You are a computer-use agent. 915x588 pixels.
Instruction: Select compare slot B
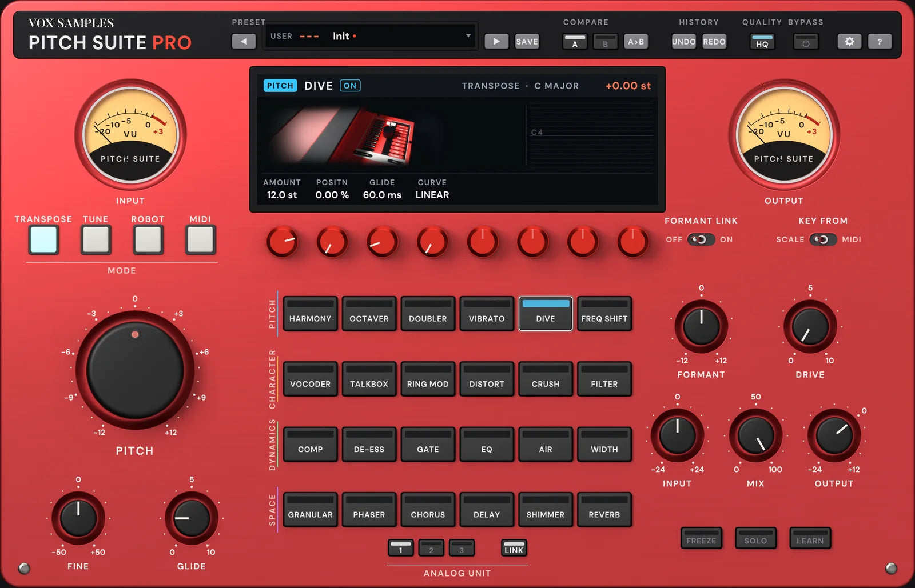tap(605, 42)
